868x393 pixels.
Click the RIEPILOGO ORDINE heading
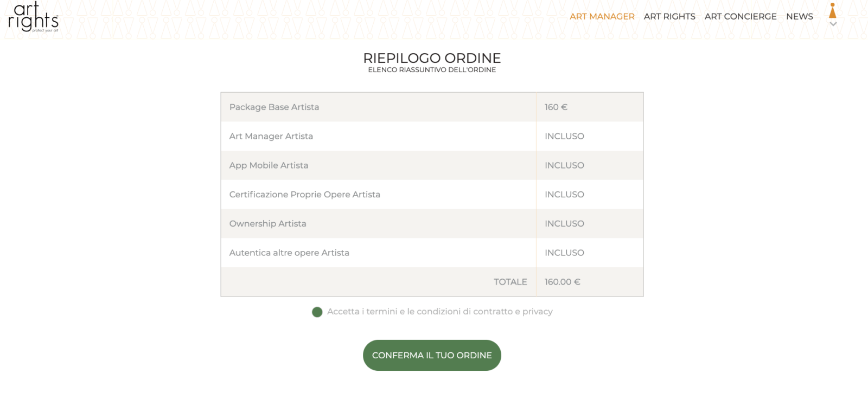432,58
